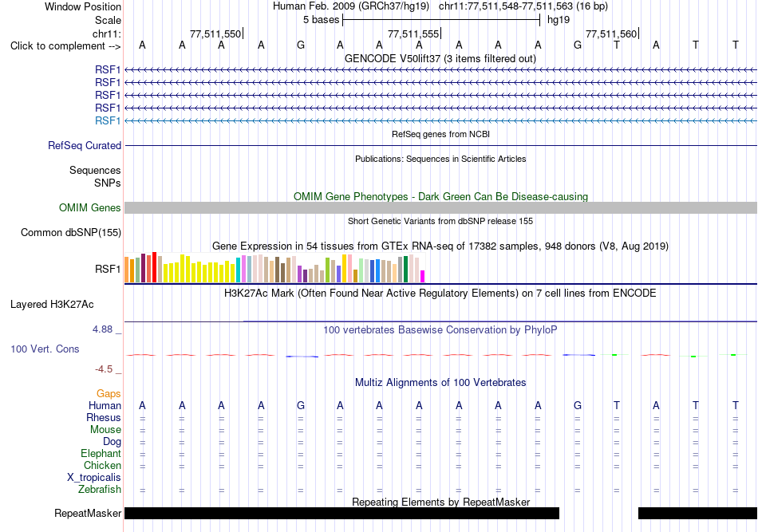Click the 'RefSeq Curated' track label

point(85,145)
